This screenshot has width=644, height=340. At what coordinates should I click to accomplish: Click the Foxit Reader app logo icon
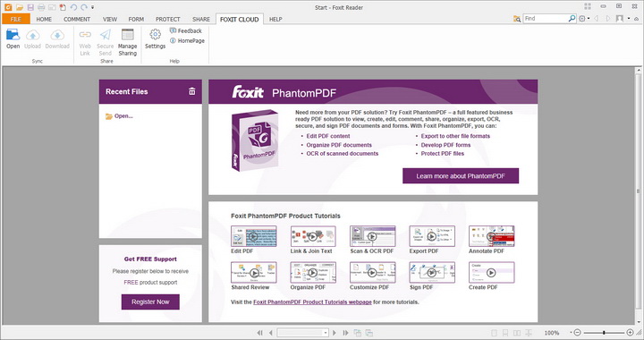(8, 7)
